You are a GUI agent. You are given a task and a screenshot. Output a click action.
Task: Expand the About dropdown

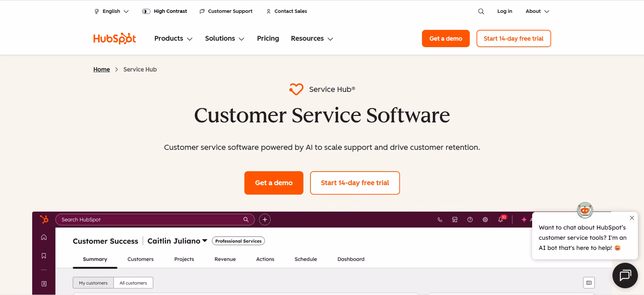pyautogui.click(x=537, y=11)
